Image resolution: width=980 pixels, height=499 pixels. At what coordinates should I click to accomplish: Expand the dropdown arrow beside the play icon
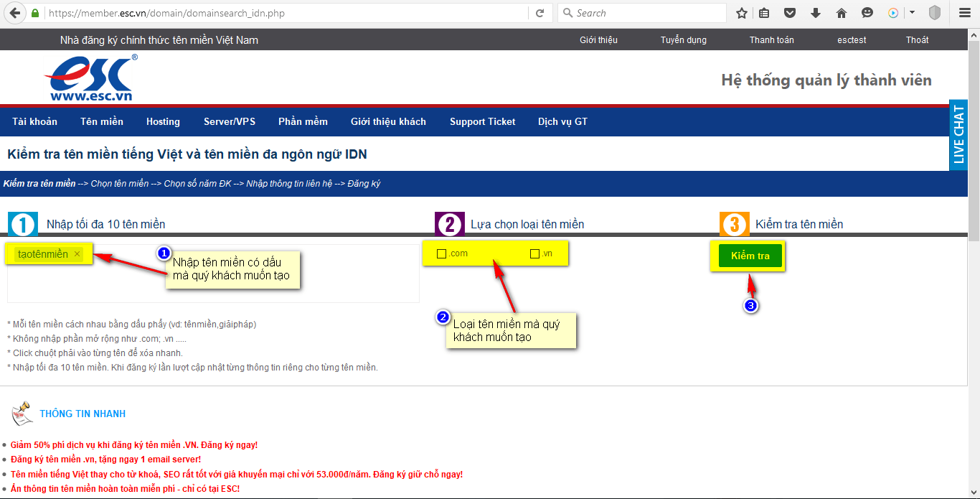point(913,13)
